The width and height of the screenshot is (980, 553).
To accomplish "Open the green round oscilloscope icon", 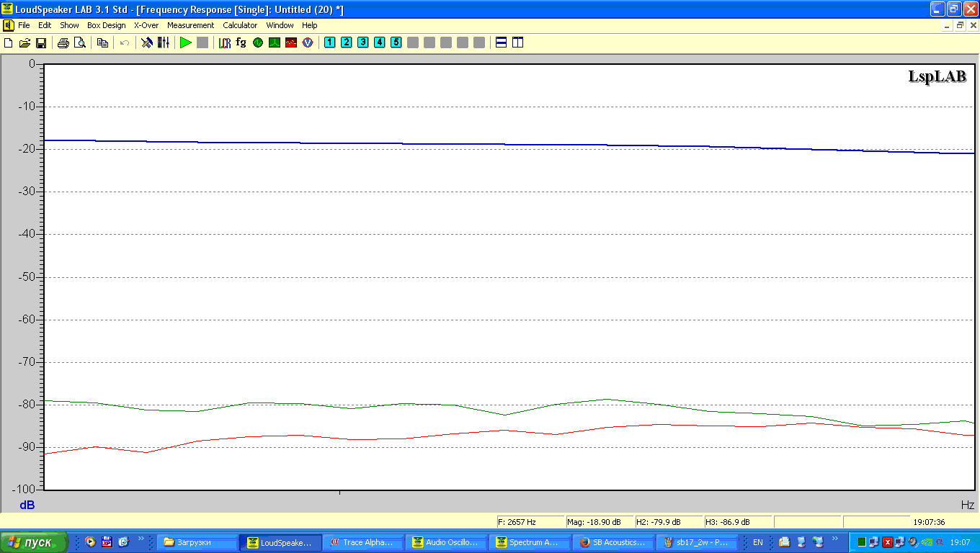I will [258, 43].
